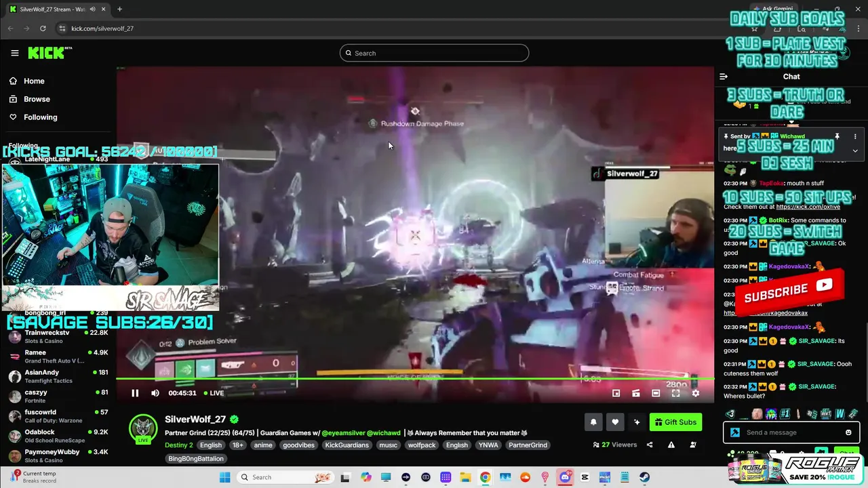Image resolution: width=868 pixels, height=488 pixels.
Task: Report stream using warning triangle icon
Action: point(671,445)
